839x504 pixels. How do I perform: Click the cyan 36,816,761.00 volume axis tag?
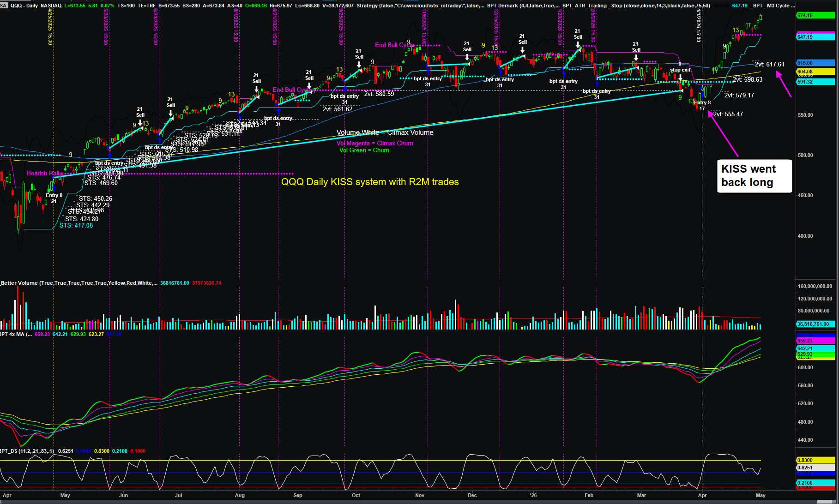815,324
